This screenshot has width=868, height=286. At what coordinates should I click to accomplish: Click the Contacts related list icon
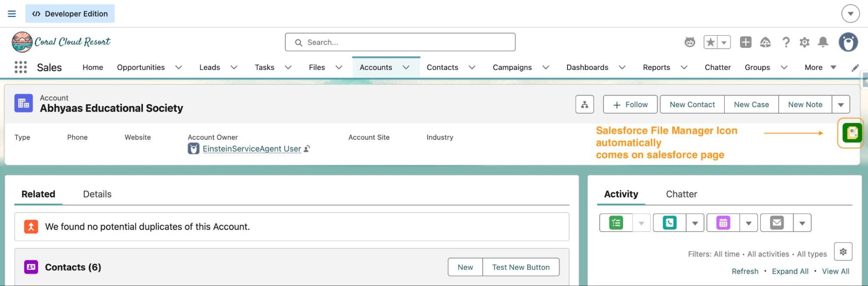pyautogui.click(x=31, y=267)
